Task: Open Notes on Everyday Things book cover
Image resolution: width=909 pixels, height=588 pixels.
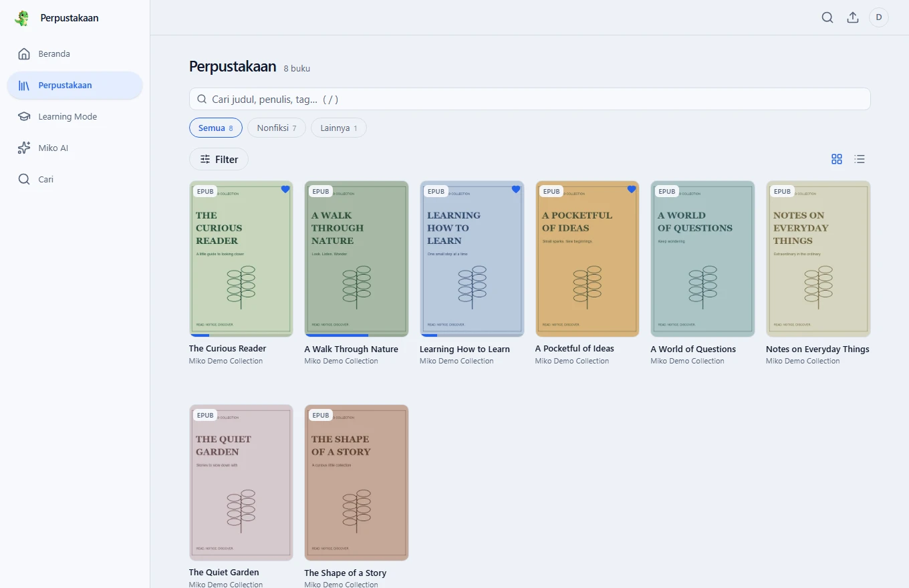Action: [818, 259]
